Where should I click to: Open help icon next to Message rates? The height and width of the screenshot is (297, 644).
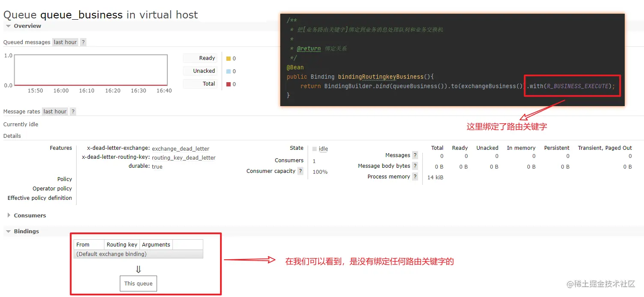point(73,112)
